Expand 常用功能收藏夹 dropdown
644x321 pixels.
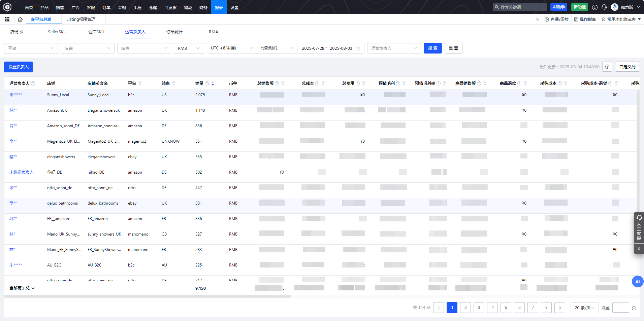[639, 19]
